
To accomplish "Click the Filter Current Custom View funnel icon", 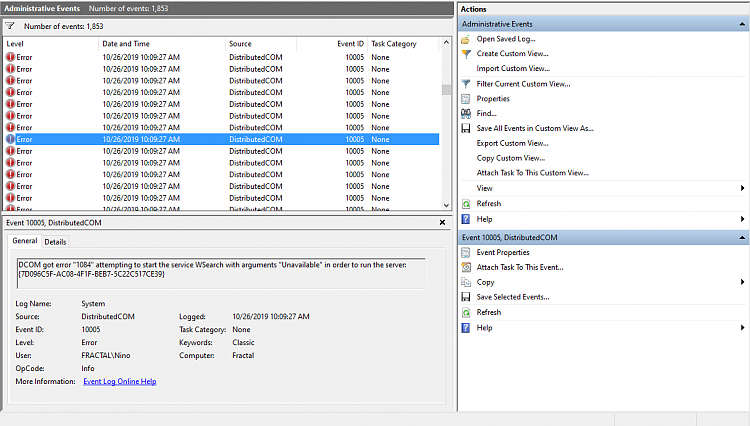I will pyautogui.click(x=465, y=84).
